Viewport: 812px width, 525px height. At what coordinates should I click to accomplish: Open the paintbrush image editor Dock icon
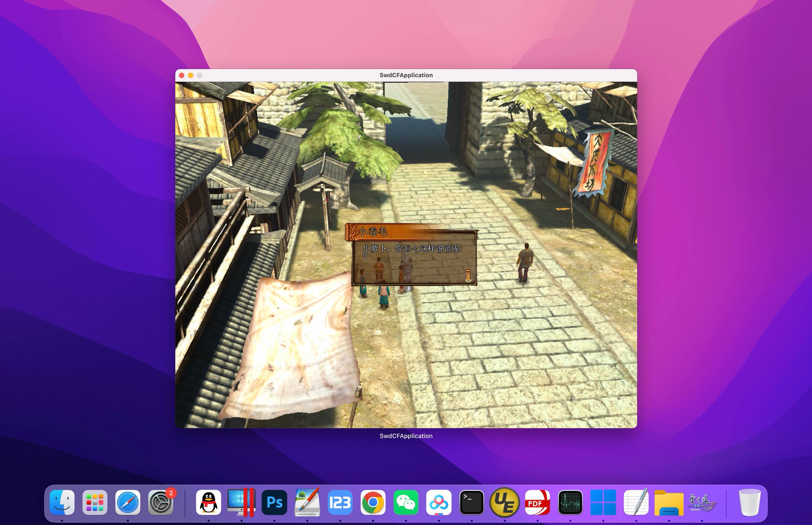coord(307,502)
